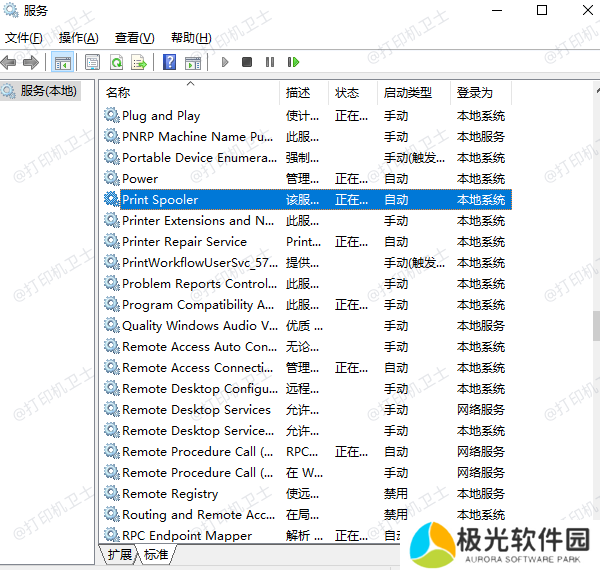Switch to the 扩展 tab
600x570 pixels.
click(119, 554)
